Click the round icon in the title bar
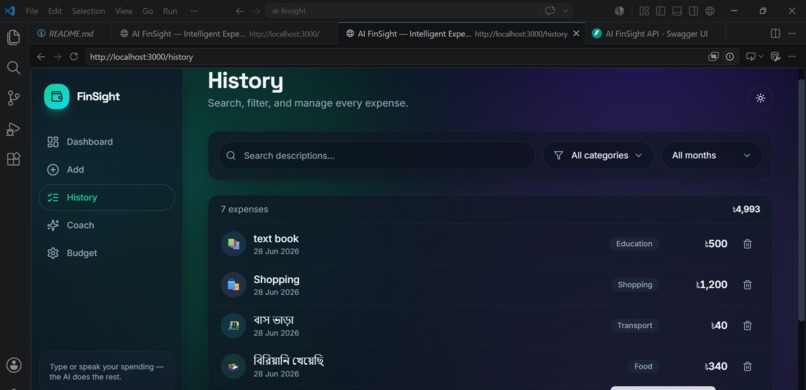The image size is (806, 390). (x=619, y=11)
